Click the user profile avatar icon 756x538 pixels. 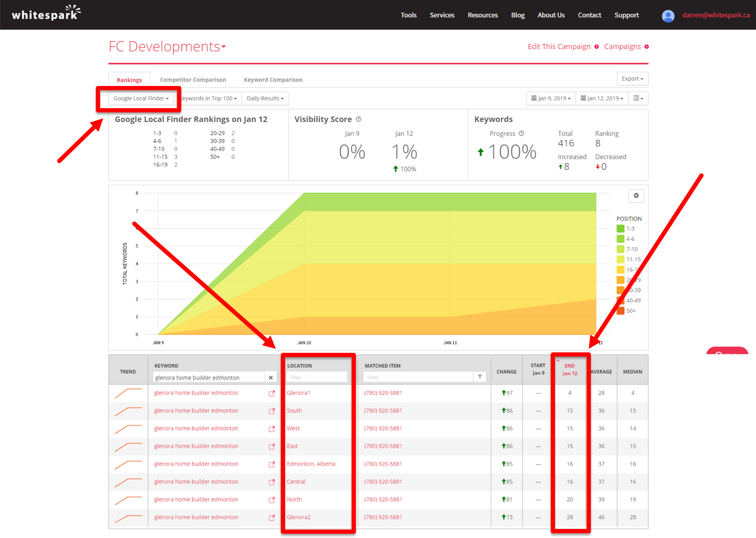tap(668, 16)
